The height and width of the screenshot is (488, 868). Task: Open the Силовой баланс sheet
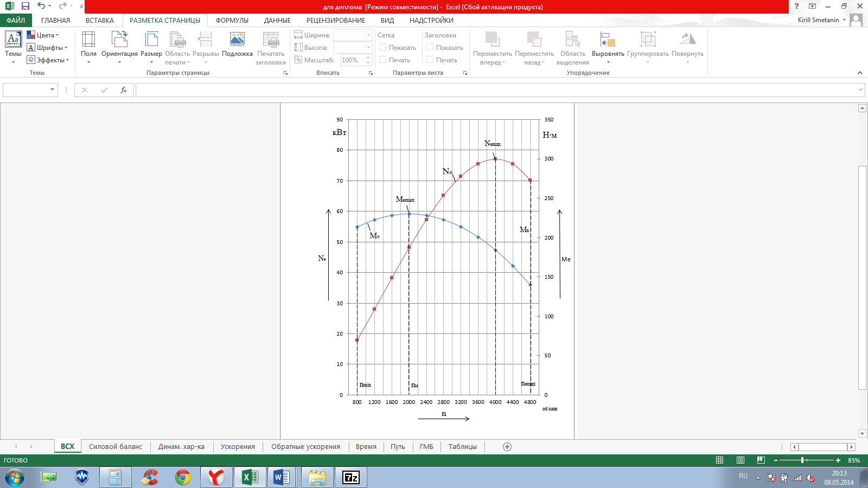coord(116,447)
